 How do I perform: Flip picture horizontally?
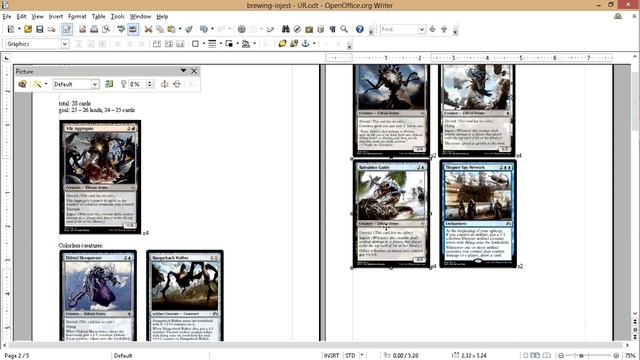pyautogui.click(x=164, y=84)
